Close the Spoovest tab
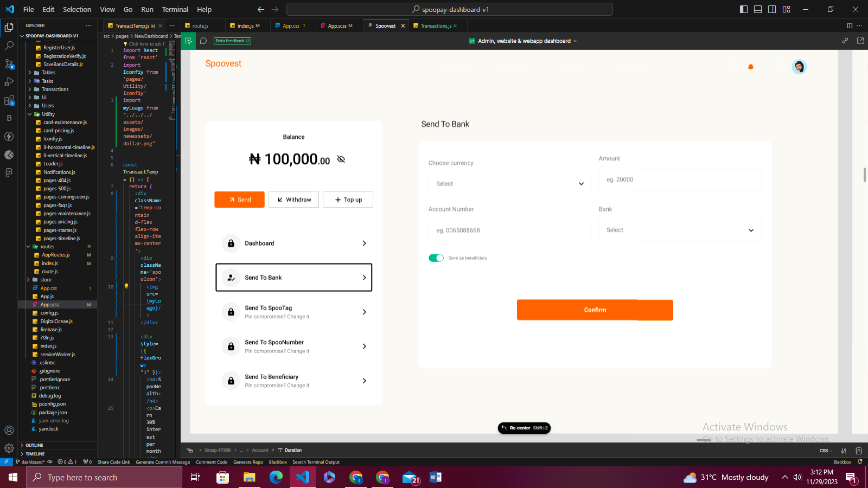Screen dimensions: 868x488 point(403,25)
